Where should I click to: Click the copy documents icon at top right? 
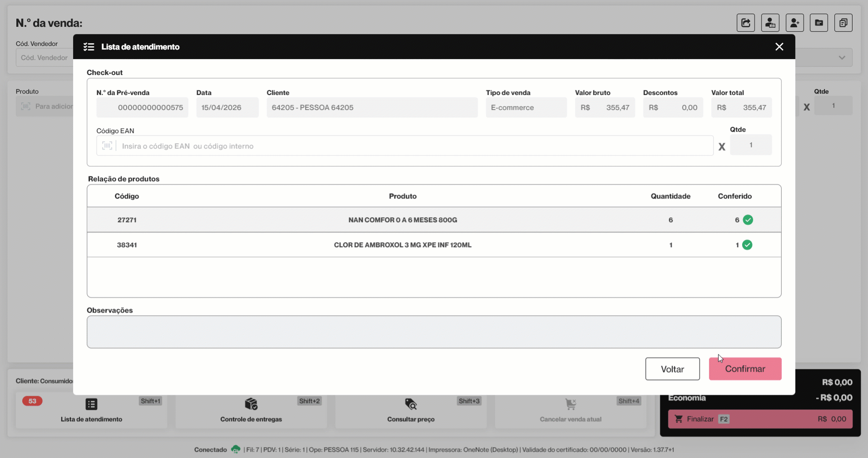tap(843, 23)
